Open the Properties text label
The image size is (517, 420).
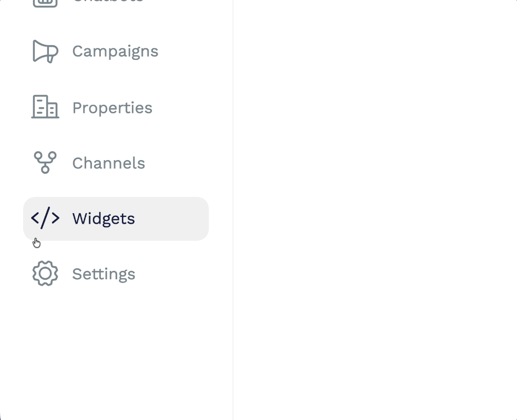pos(112,108)
